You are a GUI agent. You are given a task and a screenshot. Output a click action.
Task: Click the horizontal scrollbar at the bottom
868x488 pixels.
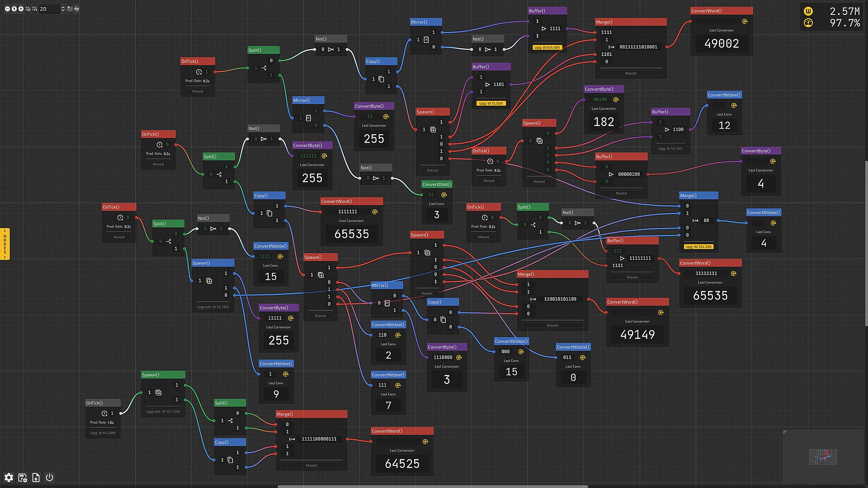tap(432, 486)
